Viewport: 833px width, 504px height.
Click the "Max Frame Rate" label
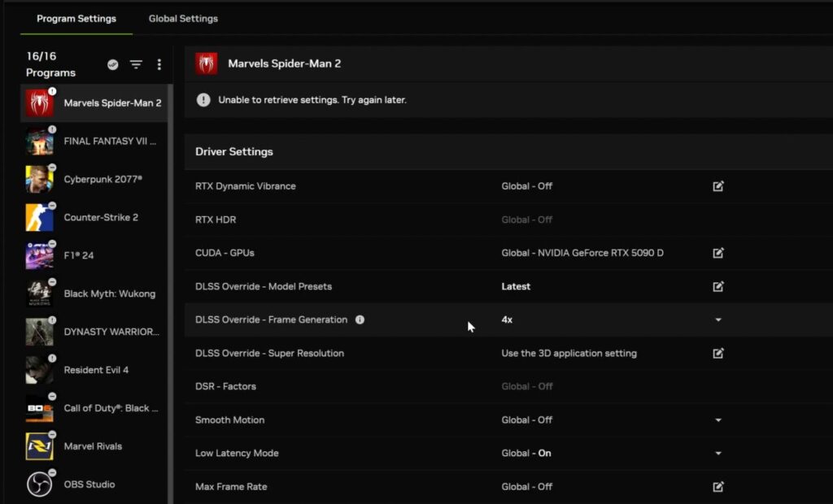tap(231, 486)
